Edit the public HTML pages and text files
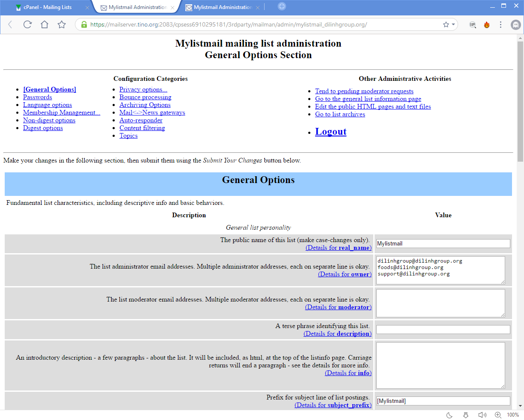 pos(373,106)
